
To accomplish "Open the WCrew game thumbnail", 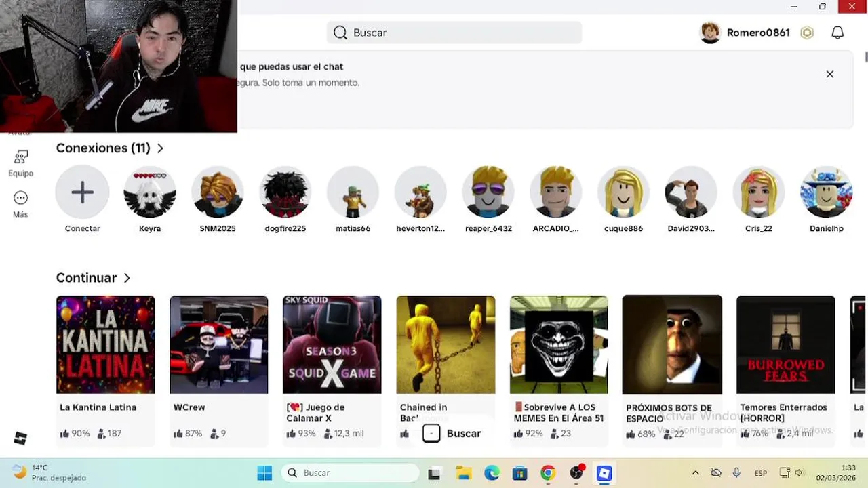I will click(x=218, y=344).
